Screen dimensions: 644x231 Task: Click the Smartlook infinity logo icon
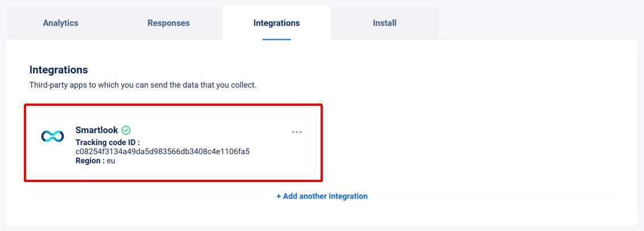[x=52, y=137]
